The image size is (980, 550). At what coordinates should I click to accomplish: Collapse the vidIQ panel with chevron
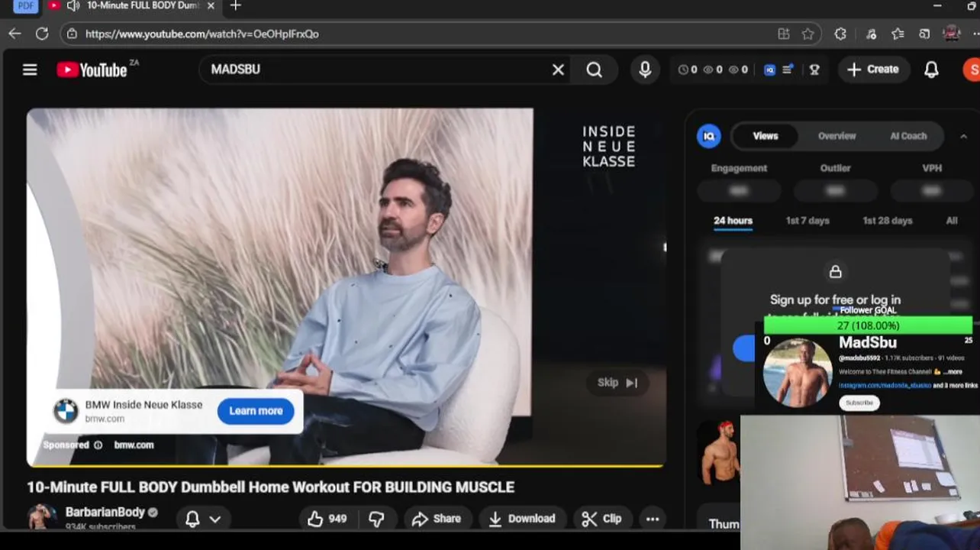coord(963,136)
